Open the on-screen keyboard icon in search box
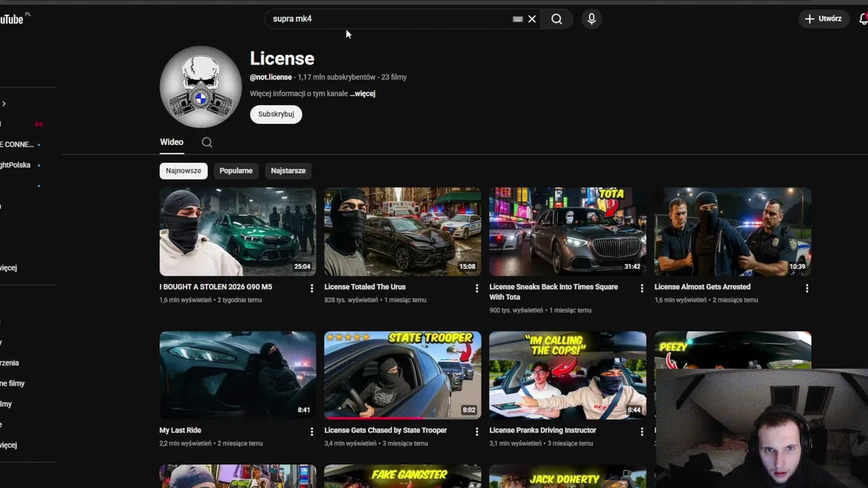Viewport: 868px width, 488px height. (x=517, y=19)
